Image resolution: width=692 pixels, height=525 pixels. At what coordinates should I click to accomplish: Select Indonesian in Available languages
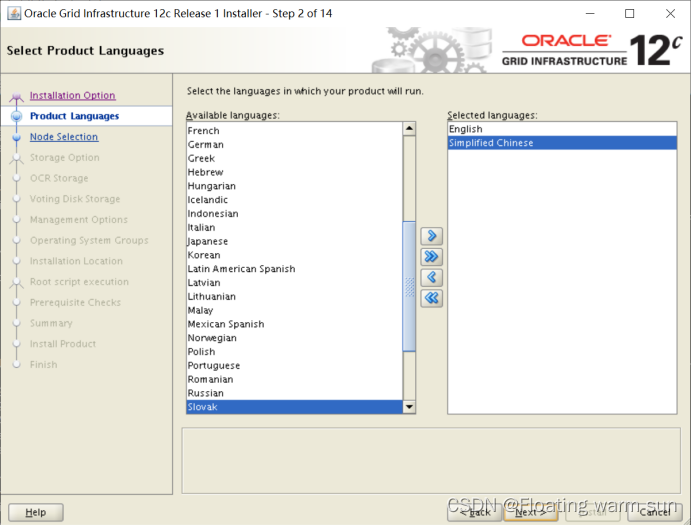click(x=294, y=214)
